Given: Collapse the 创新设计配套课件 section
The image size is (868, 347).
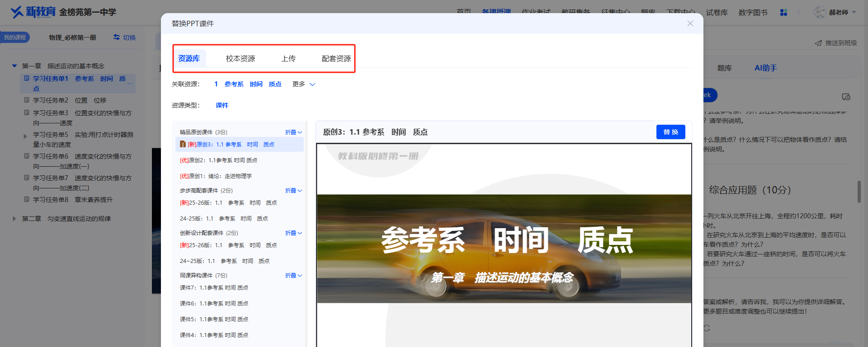Looking at the screenshot, I should tap(293, 233).
